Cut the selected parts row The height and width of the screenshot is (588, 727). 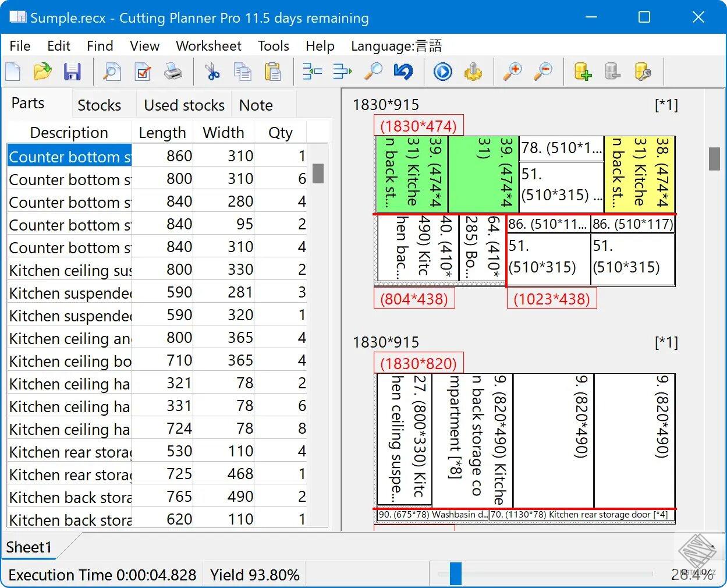212,72
